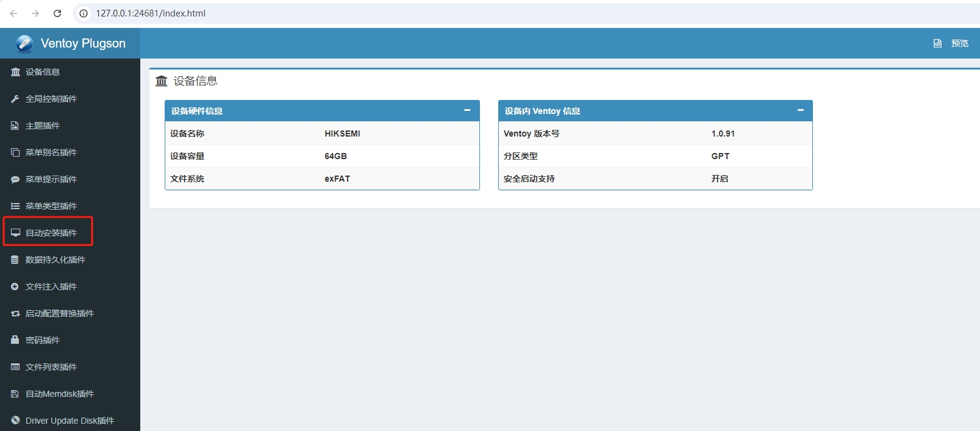Click the browser address bar URL
Viewport: 980px width, 431px height.
coord(151,13)
